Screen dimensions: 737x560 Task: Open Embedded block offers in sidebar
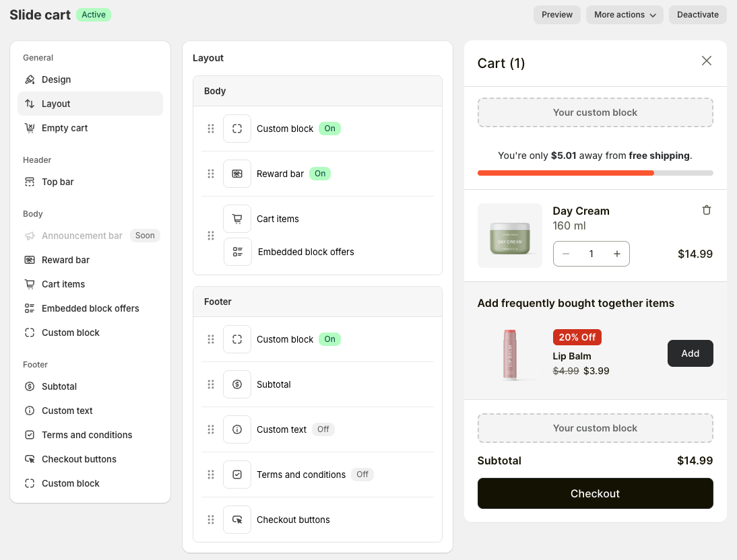(x=90, y=308)
